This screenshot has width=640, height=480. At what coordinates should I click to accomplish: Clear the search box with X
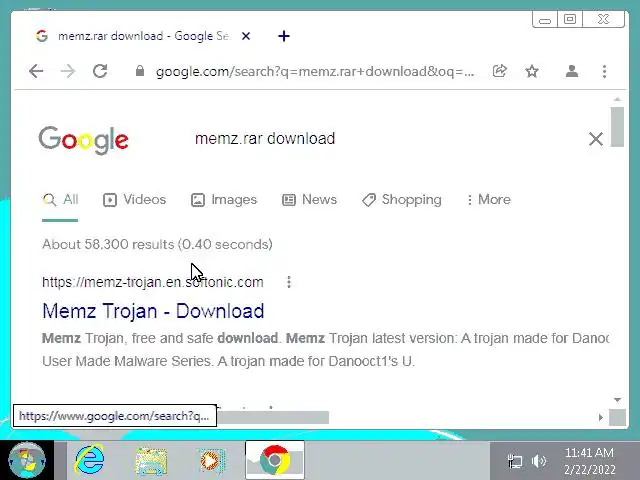(596, 139)
